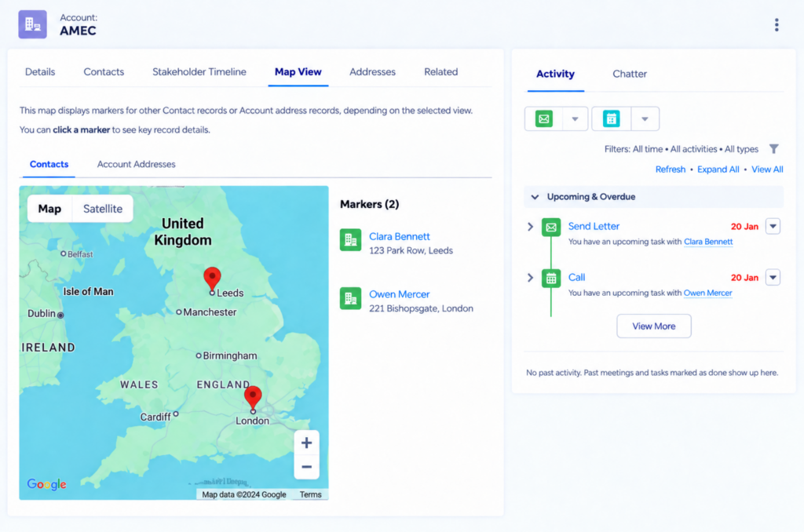Zoom in the map with plus button
Screen dimensions: 804x532
(x=306, y=443)
